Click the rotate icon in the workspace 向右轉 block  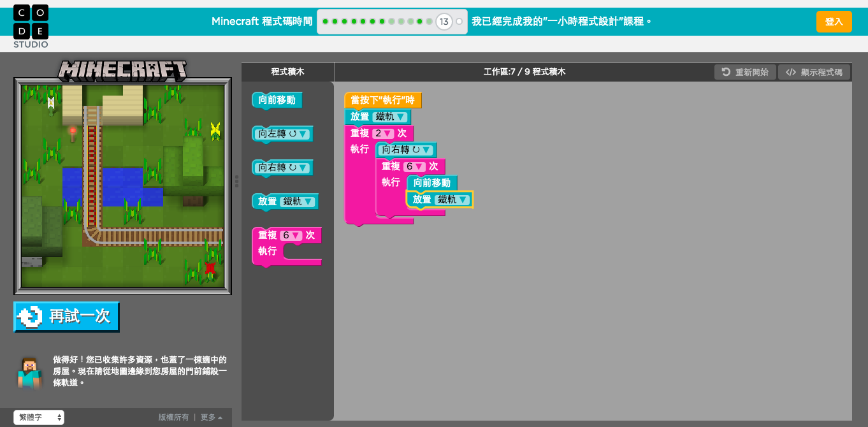416,150
